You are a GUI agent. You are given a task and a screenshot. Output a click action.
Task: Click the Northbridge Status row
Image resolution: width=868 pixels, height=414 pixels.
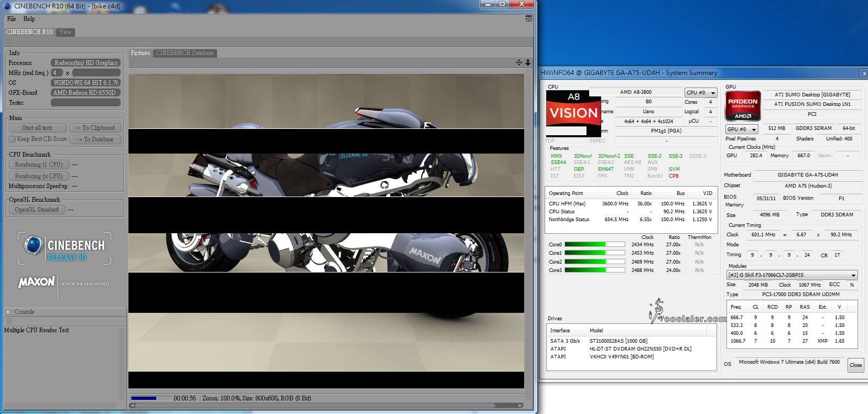click(631, 219)
